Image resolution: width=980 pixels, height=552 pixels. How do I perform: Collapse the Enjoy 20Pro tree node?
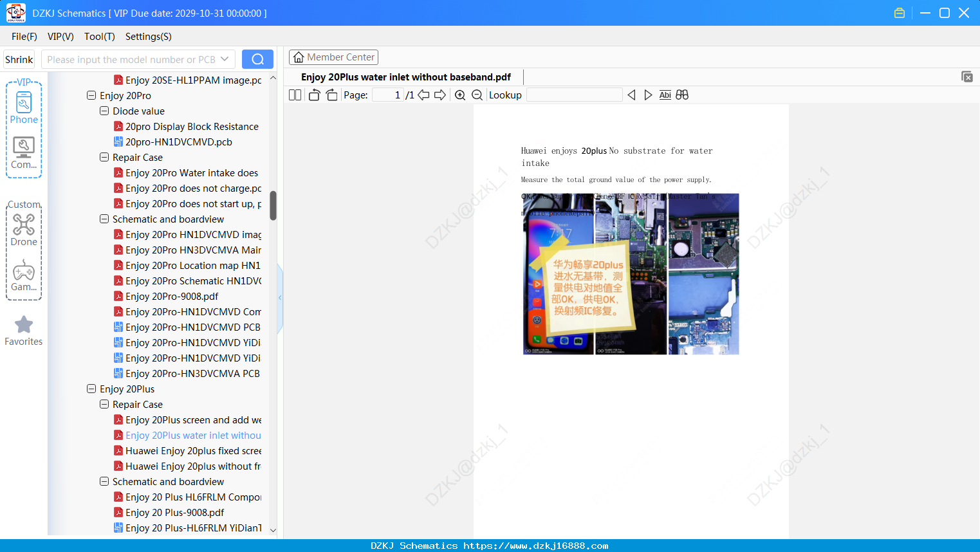tap(91, 95)
